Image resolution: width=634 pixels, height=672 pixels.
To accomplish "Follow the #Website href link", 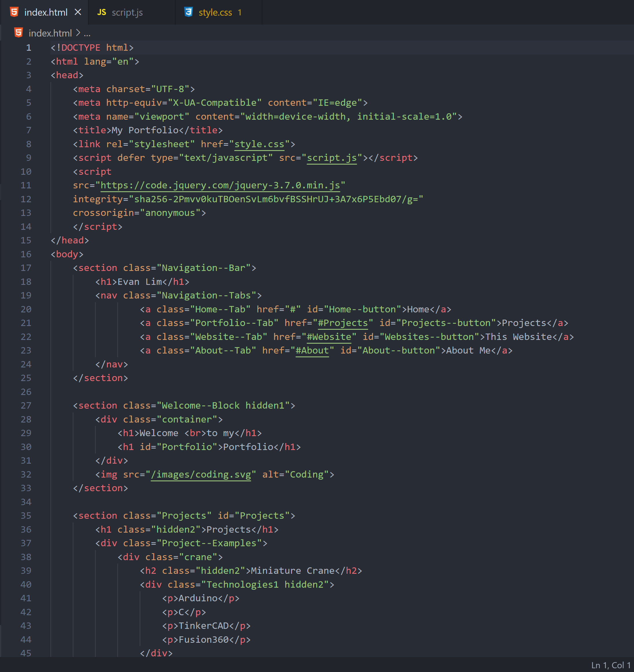I will (x=329, y=337).
